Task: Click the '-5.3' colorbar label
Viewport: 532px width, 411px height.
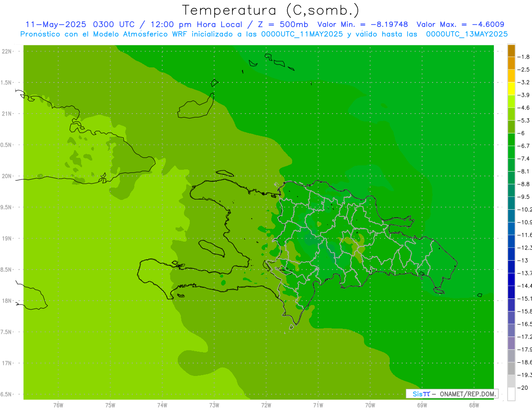Action: coord(523,121)
